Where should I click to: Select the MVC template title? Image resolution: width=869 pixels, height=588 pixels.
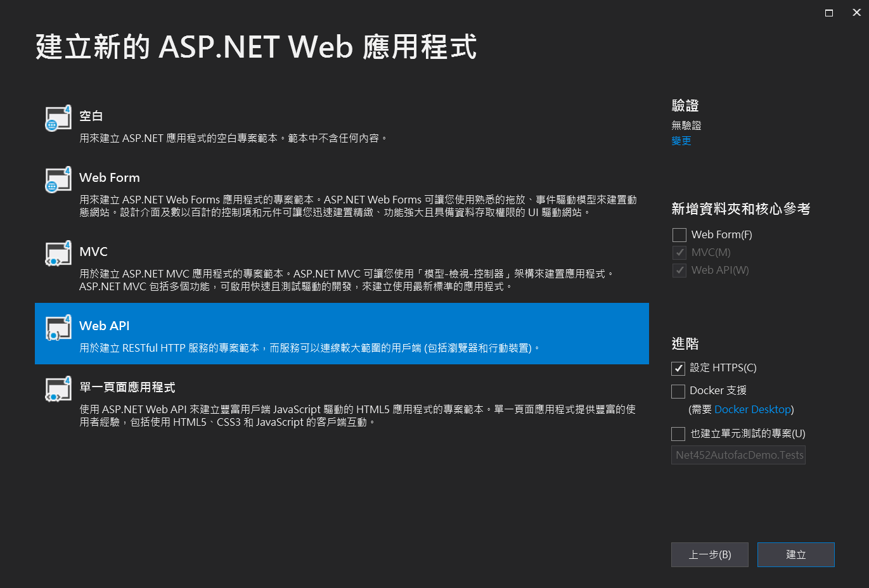pos(93,252)
